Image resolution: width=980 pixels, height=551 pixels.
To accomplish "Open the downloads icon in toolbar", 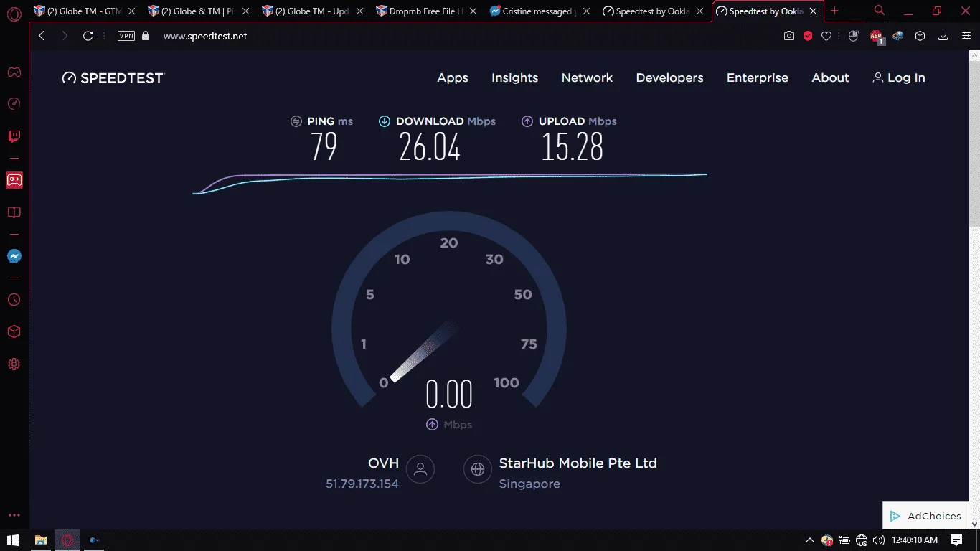I will click(943, 36).
